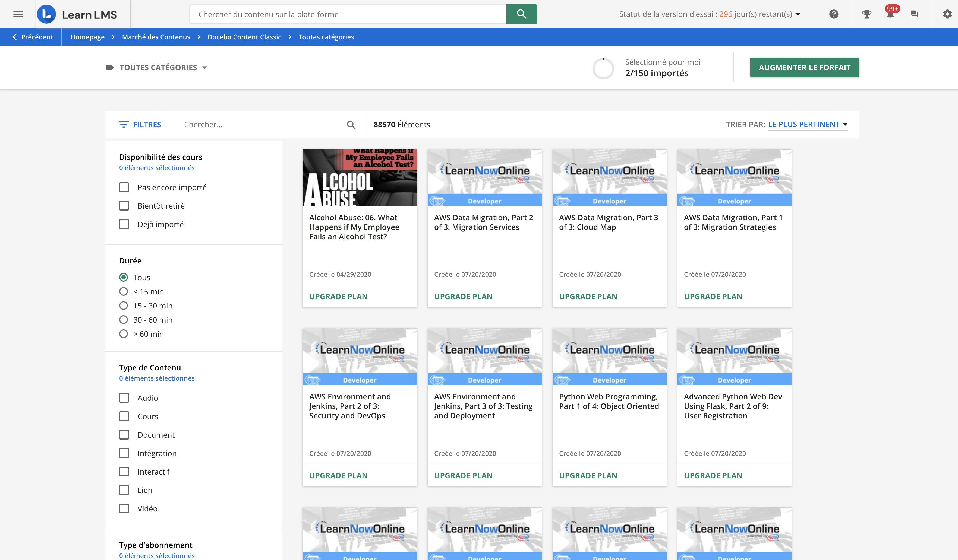Viewport: 958px width, 560px height.
Task: Open the messages chat icon
Action: coord(915,14)
